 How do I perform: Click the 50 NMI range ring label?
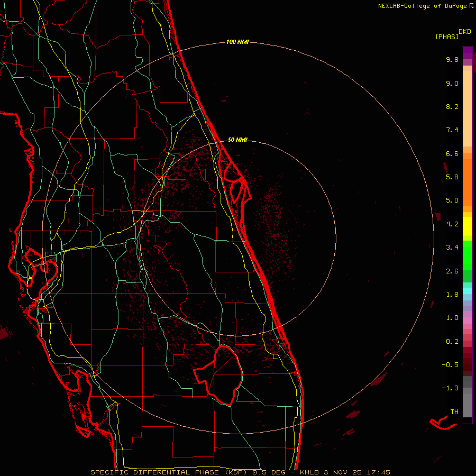[237, 140]
